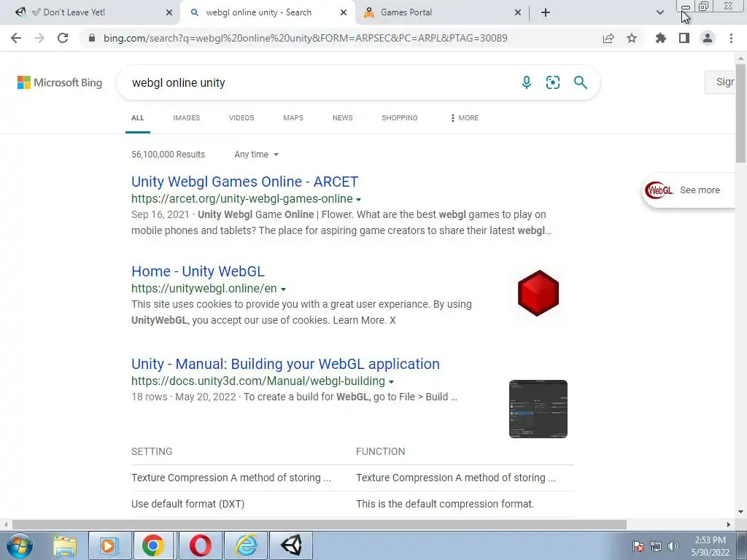The width and height of the screenshot is (747, 560).
Task: Open the SHOPPING search tab
Action: tap(399, 117)
